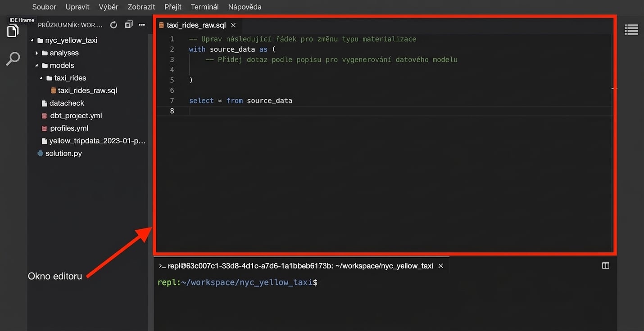This screenshot has height=331, width=644.
Task: Collapse all folders in explorer
Action: tap(129, 25)
